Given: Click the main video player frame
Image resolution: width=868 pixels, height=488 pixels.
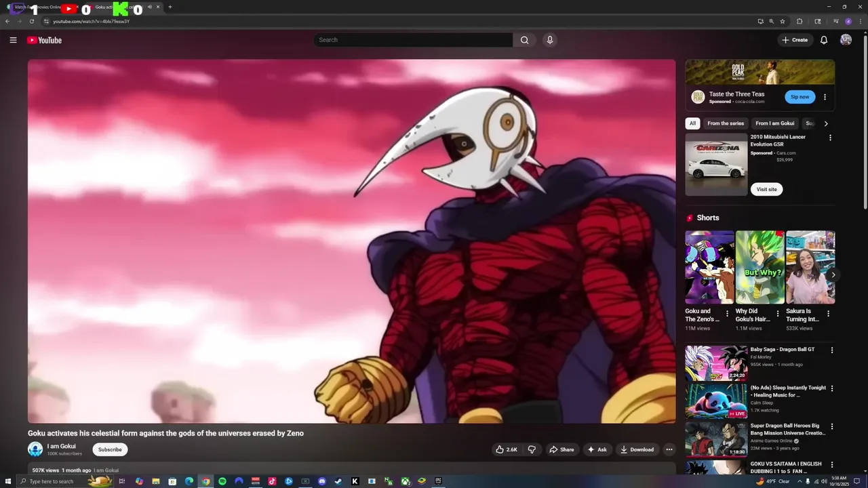Looking at the screenshot, I should [351, 241].
